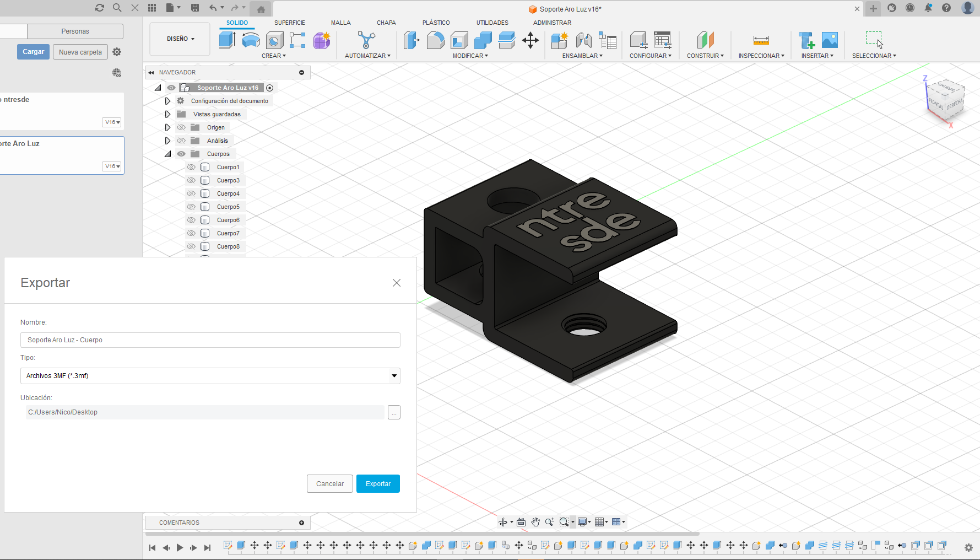Toggle visibility of Cuerpo1
980x560 pixels.
click(x=191, y=167)
